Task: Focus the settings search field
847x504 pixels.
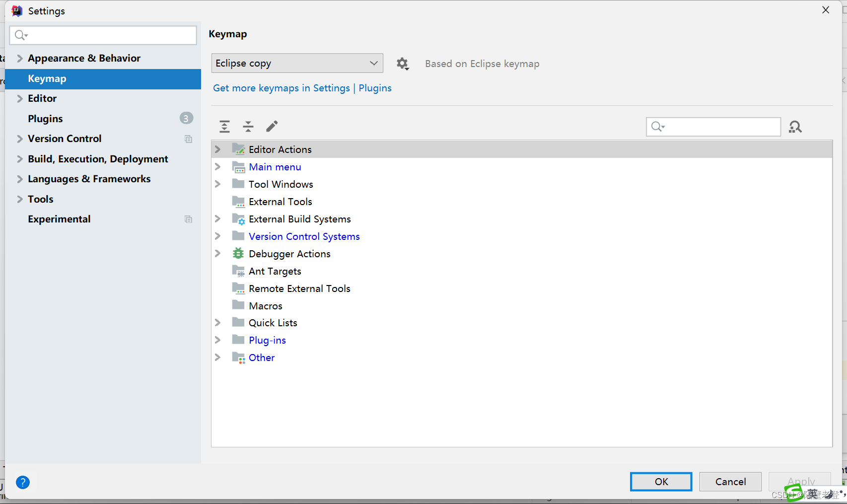Action: pyautogui.click(x=103, y=35)
